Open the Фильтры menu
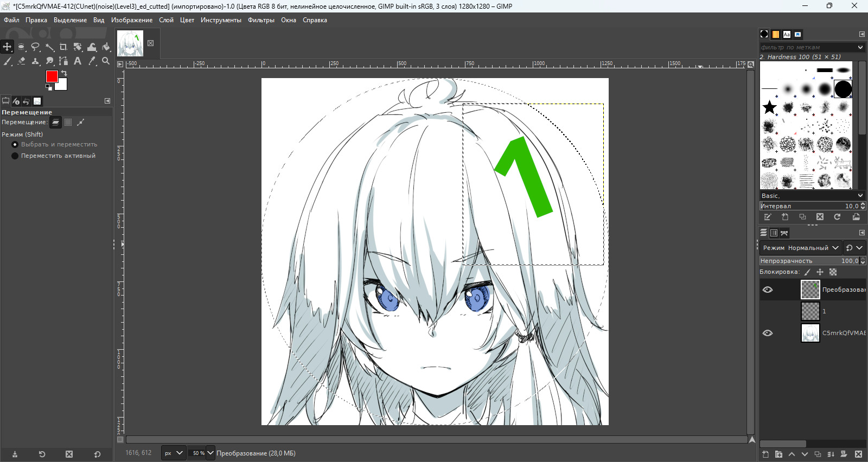 pos(261,20)
